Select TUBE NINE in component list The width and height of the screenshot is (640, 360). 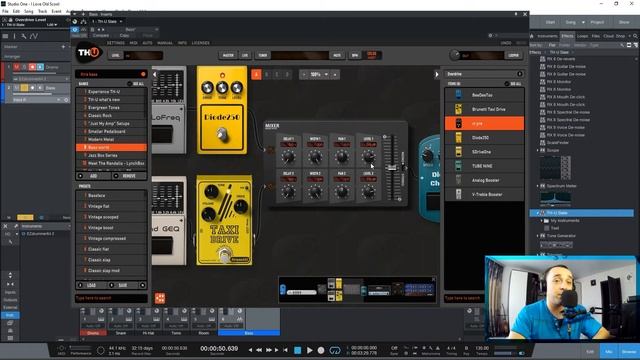point(484,166)
